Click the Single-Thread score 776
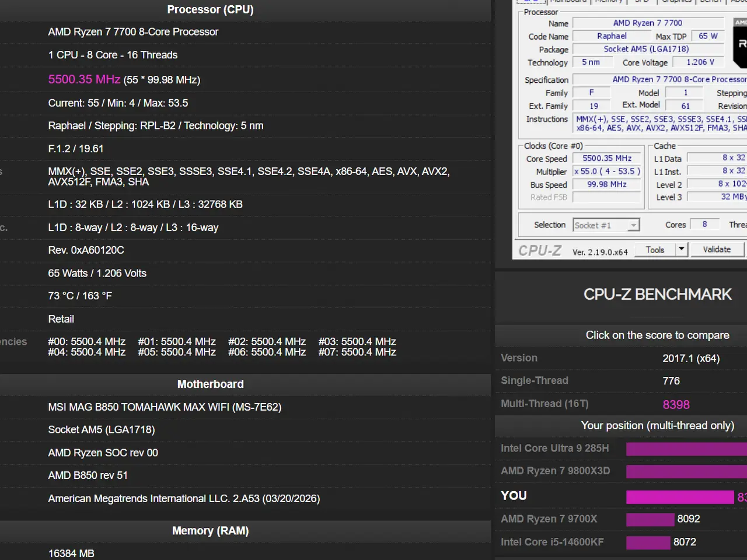 pos(671,381)
